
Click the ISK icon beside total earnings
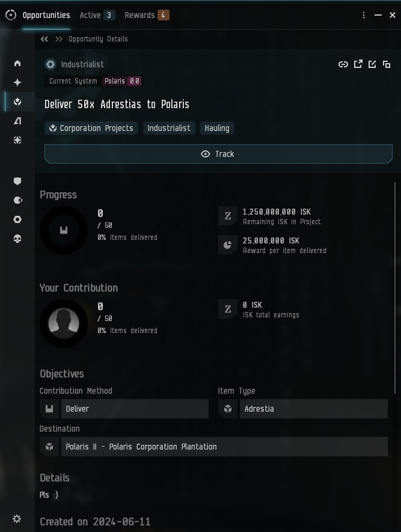[x=228, y=309]
